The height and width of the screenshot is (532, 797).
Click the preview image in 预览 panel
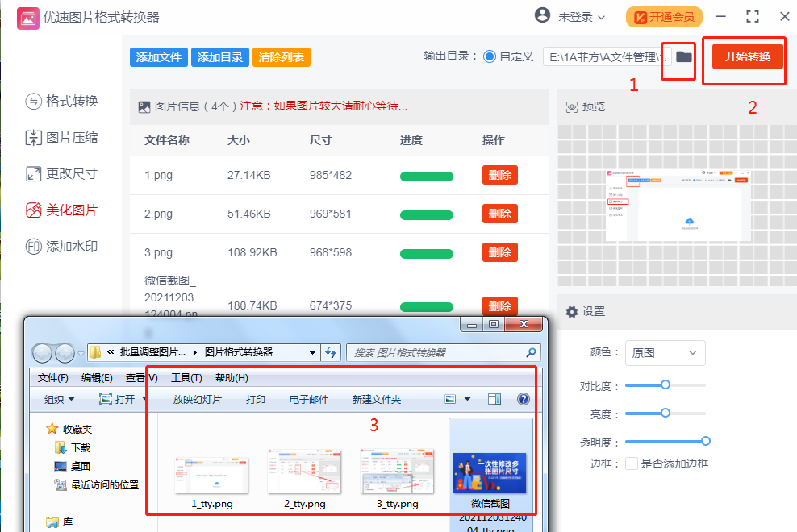pyautogui.click(x=678, y=206)
